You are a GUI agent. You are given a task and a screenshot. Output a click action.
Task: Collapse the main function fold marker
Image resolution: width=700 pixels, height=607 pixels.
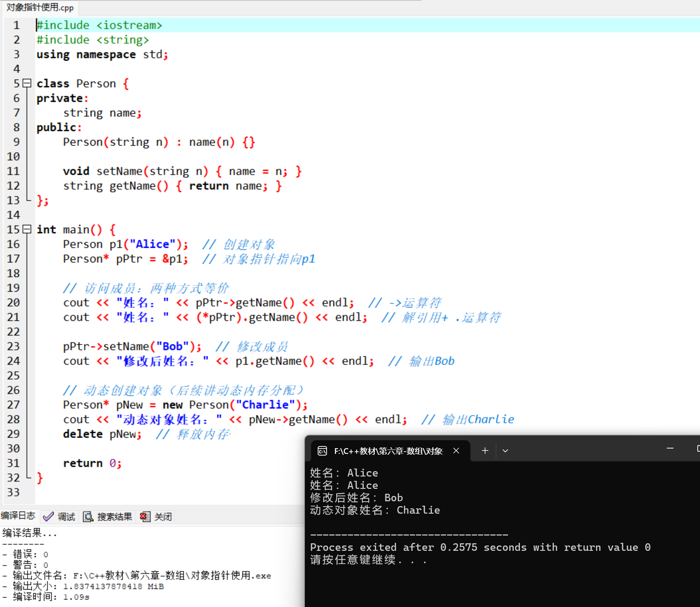tap(27, 229)
